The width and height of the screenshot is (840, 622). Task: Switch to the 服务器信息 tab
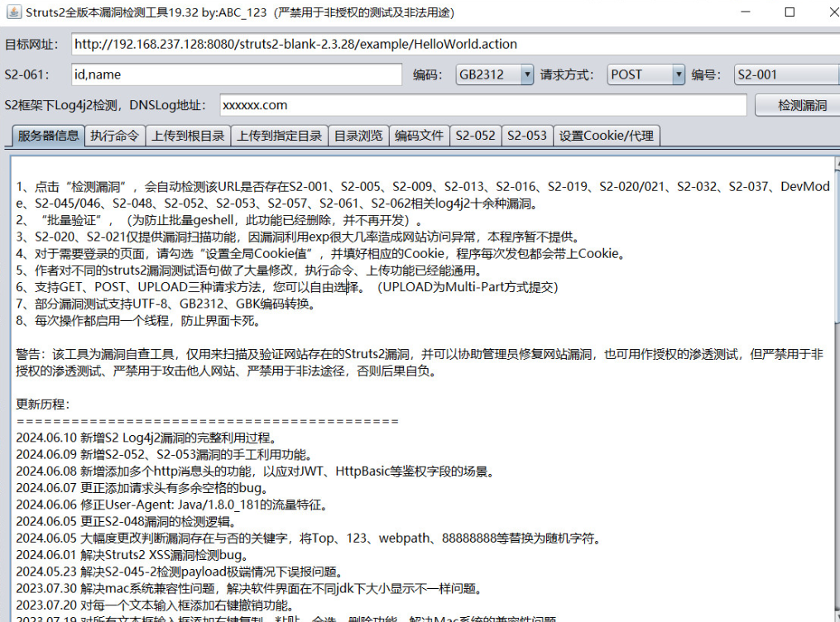48,136
